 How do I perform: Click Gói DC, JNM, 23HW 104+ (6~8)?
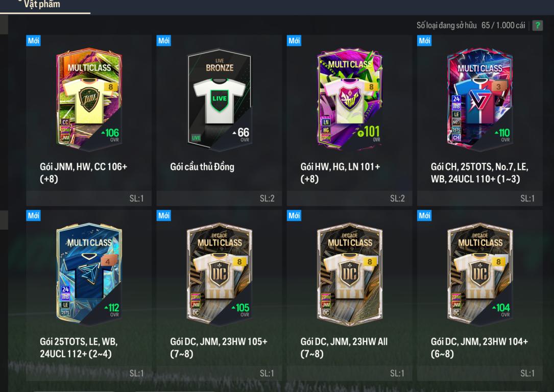(479, 348)
